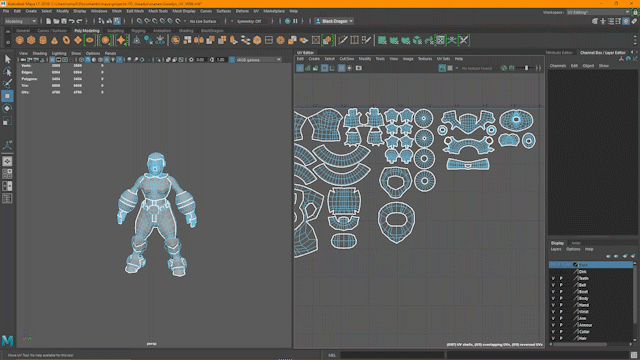The height and width of the screenshot is (360, 640).
Task: Click the polygon cylinder shelf icon
Action: [43, 40]
